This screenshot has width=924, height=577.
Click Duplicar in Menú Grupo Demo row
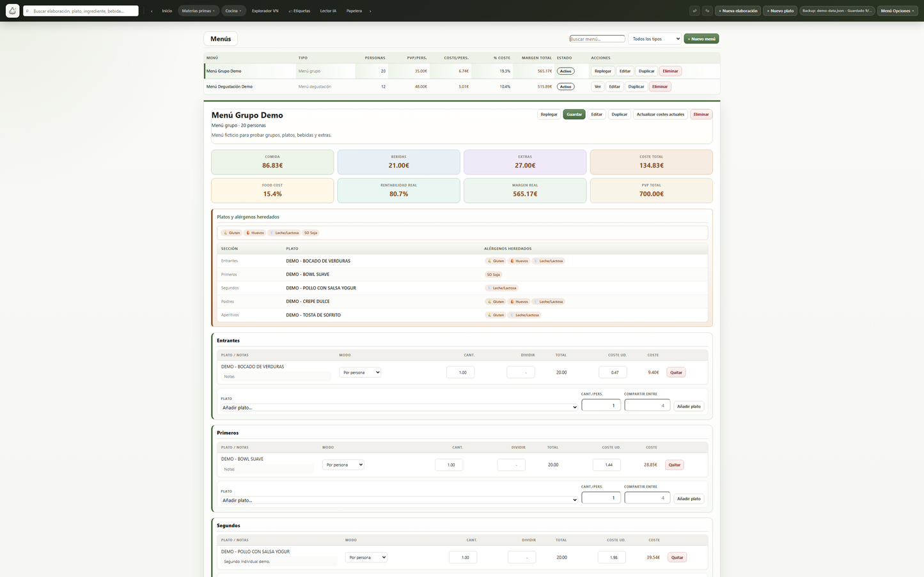pyautogui.click(x=646, y=71)
